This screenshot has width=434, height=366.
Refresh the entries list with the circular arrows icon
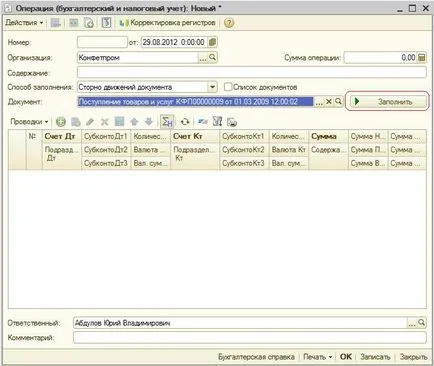(185, 122)
